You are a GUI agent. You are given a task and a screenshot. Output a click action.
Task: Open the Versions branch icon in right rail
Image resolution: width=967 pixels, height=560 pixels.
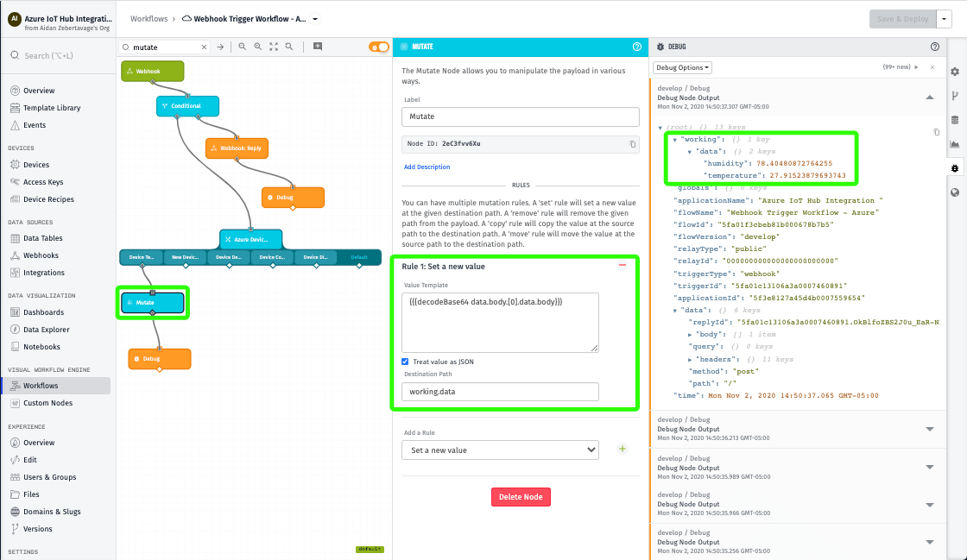[955, 96]
